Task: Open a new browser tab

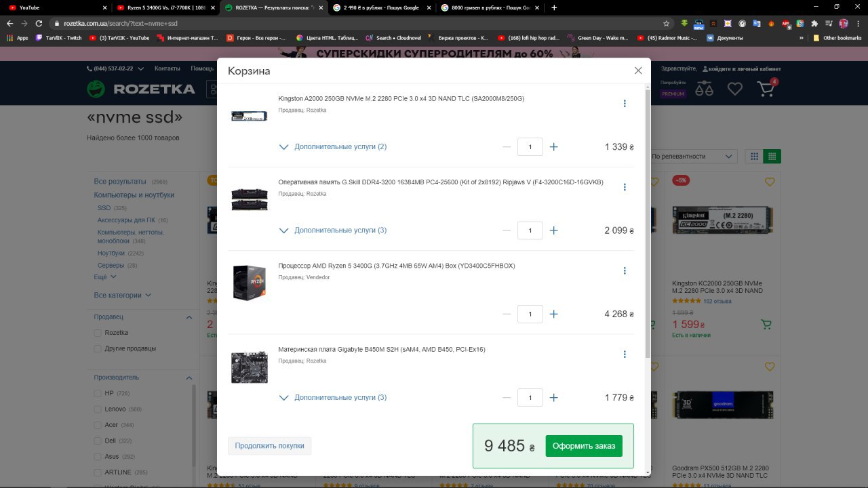Action: [554, 7]
